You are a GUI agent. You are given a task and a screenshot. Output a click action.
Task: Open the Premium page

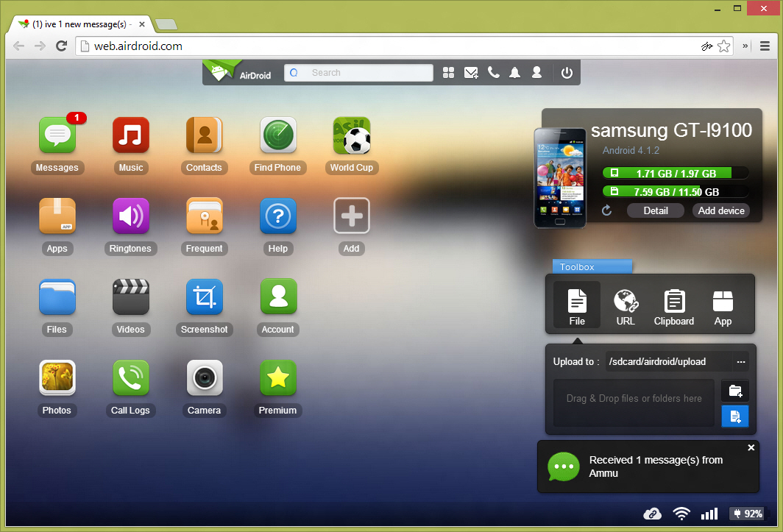[x=278, y=377]
